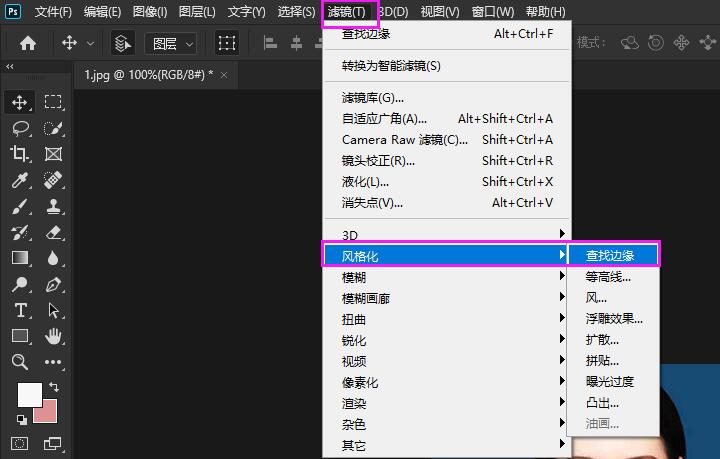The width and height of the screenshot is (720, 459).
Task: Select the Blur tool droplet icon
Action: tap(53, 258)
